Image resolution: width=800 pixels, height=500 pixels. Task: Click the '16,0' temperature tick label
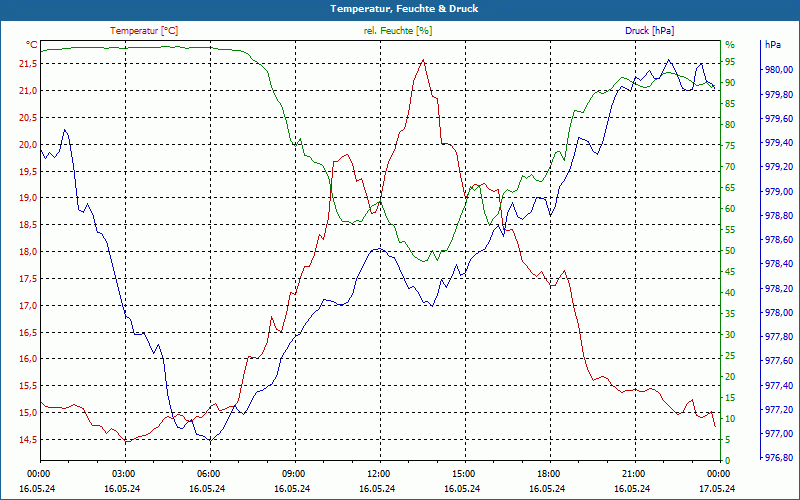[x=28, y=359]
